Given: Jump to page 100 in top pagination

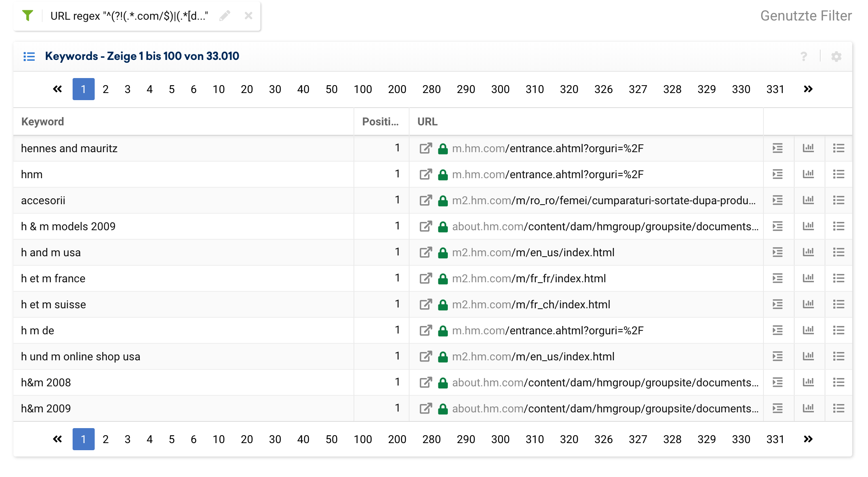Looking at the screenshot, I should tap(363, 89).
